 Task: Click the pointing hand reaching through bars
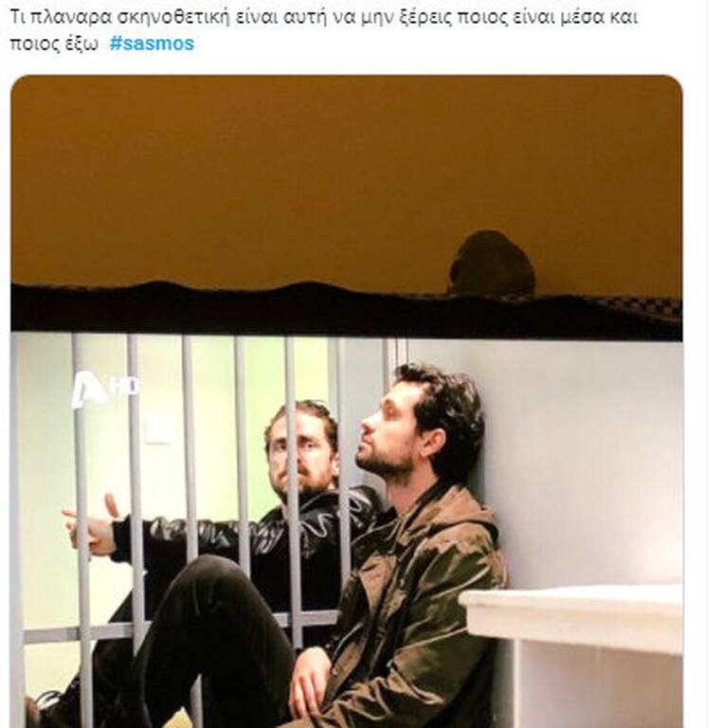(90, 524)
